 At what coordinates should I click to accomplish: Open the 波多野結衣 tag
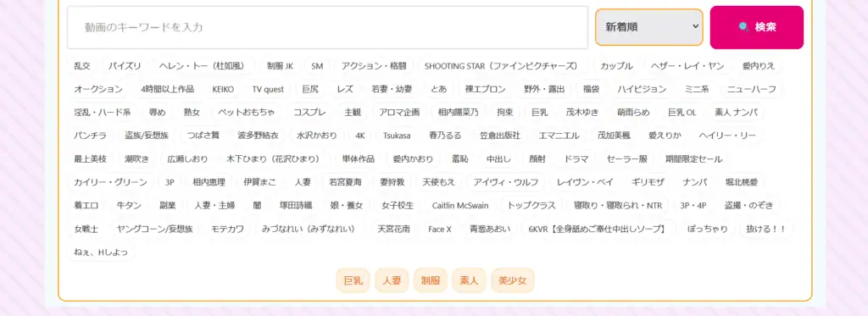coord(258,136)
